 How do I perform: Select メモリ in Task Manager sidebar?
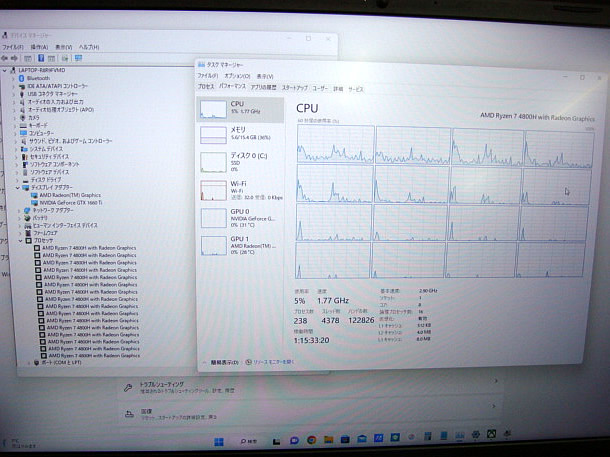(241, 134)
